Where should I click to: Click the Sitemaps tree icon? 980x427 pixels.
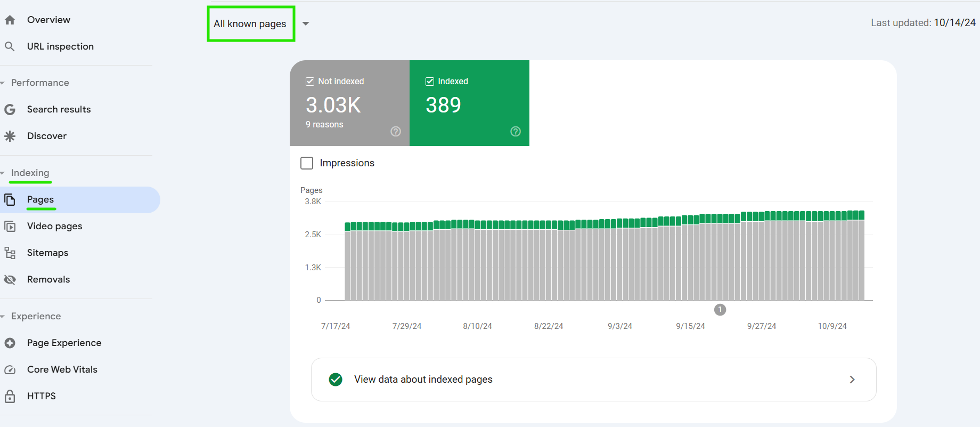tap(10, 253)
